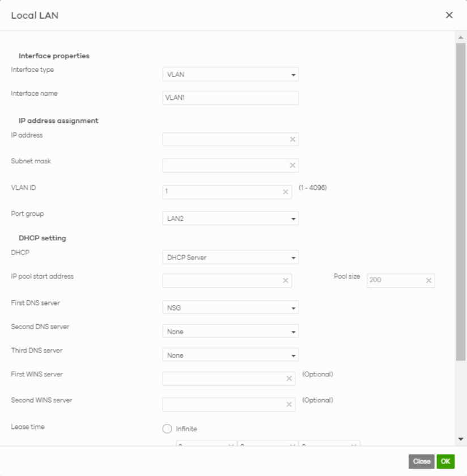This screenshot has height=476, width=467.
Task: Open the Interface type dropdown
Action: pos(231,74)
